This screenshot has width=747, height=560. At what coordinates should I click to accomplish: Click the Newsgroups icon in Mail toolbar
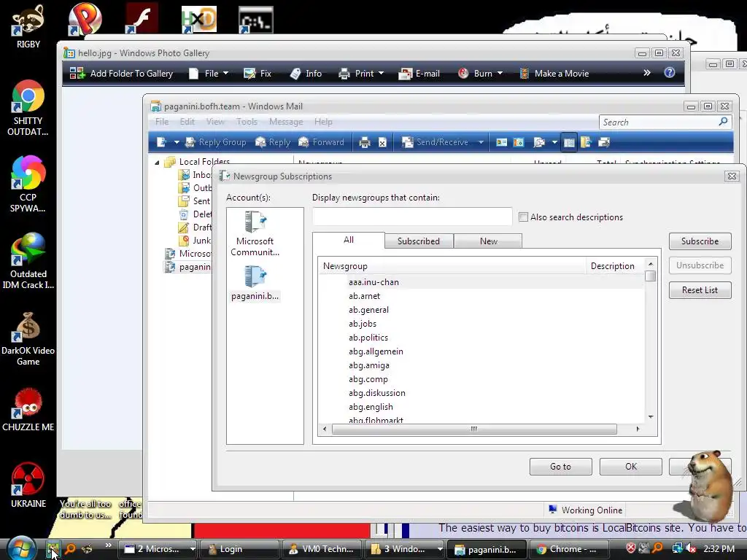(586, 142)
